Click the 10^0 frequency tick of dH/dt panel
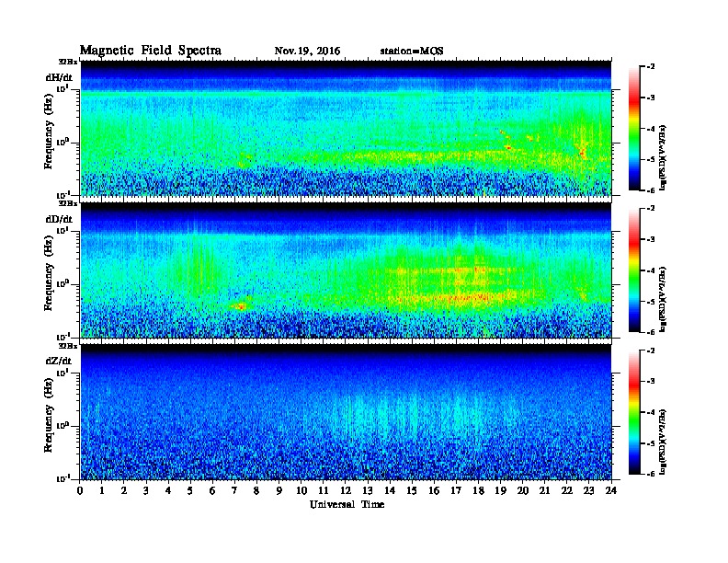This screenshot has height=563, width=728. coord(63,142)
